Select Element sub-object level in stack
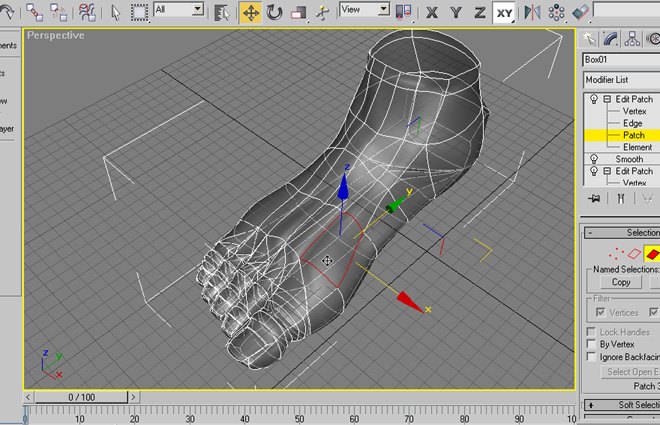The width and height of the screenshot is (660, 425). click(x=637, y=147)
